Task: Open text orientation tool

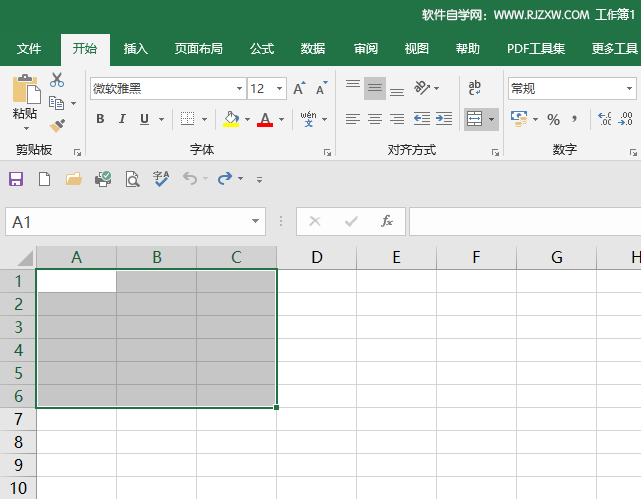Action: tap(422, 87)
